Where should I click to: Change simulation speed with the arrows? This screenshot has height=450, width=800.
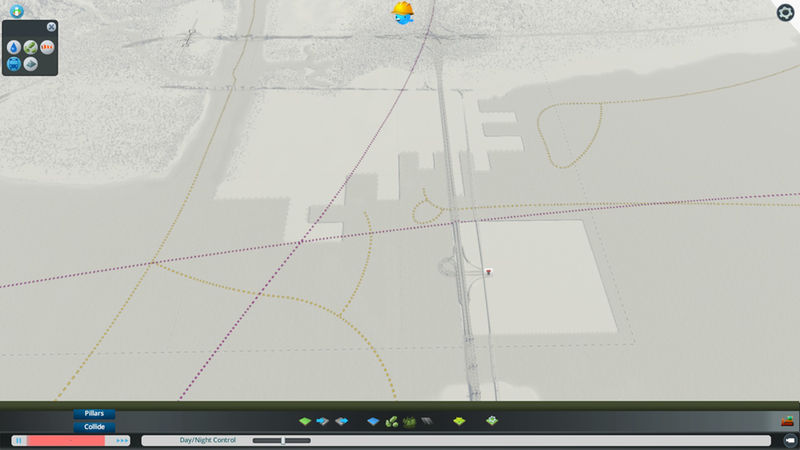[122, 440]
